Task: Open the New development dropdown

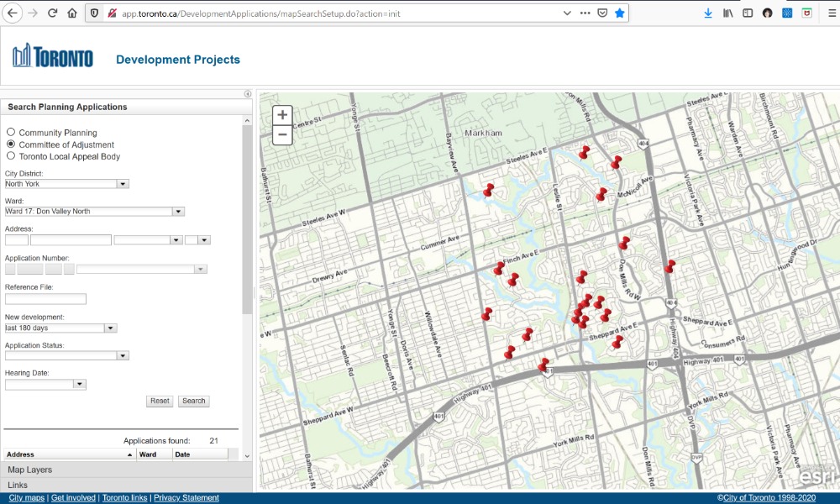Action: pyautogui.click(x=111, y=328)
